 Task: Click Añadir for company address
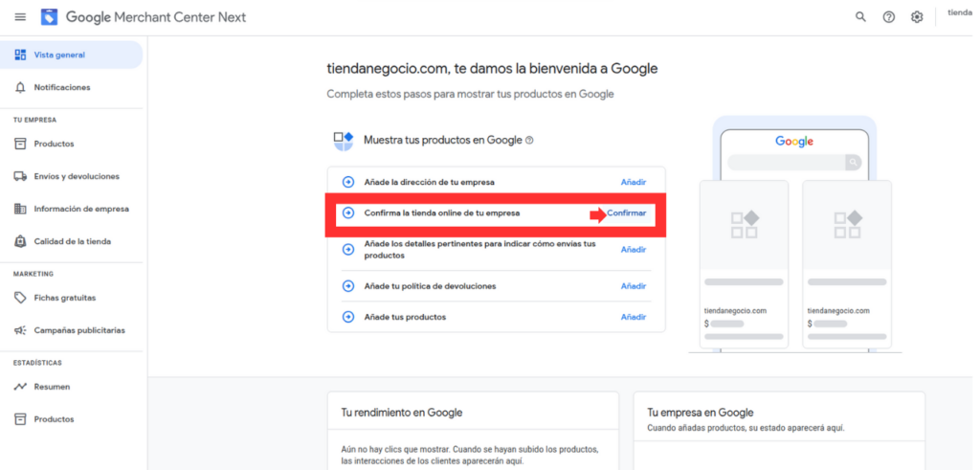point(634,182)
